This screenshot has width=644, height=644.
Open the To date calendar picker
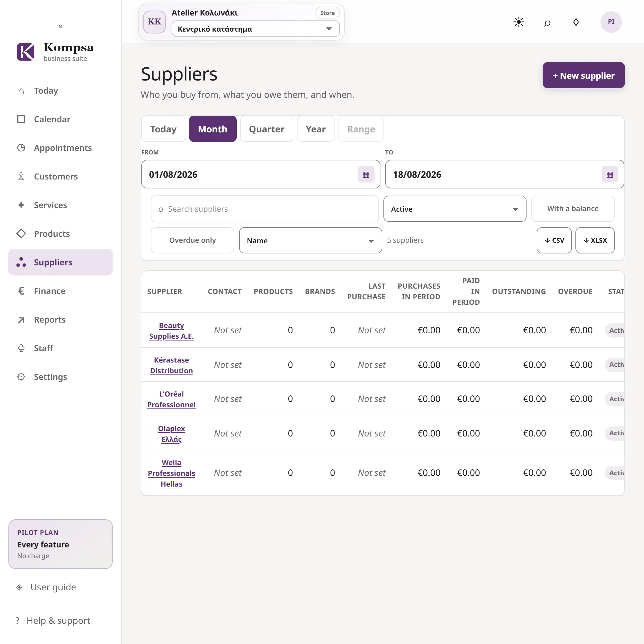click(x=610, y=175)
